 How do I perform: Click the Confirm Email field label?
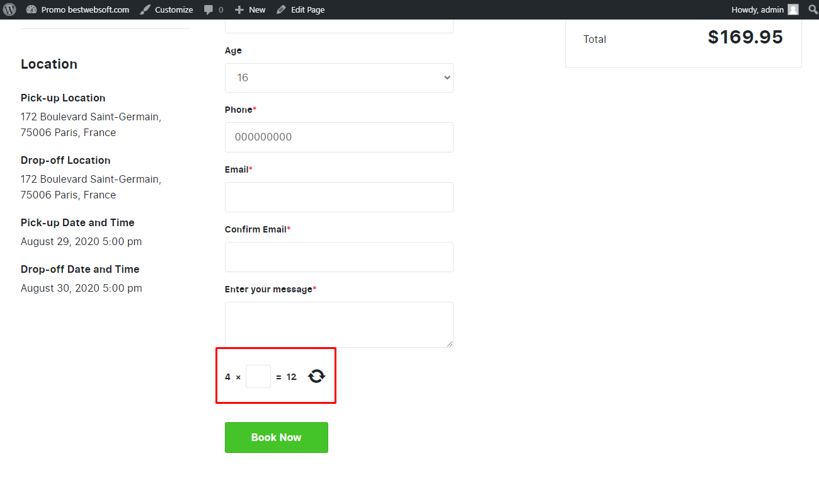tap(258, 229)
